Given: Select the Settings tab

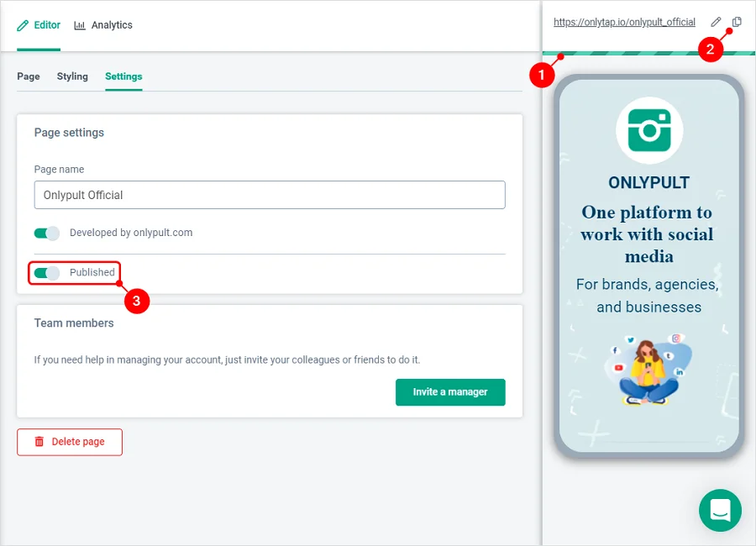Looking at the screenshot, I should coord(123,76).
